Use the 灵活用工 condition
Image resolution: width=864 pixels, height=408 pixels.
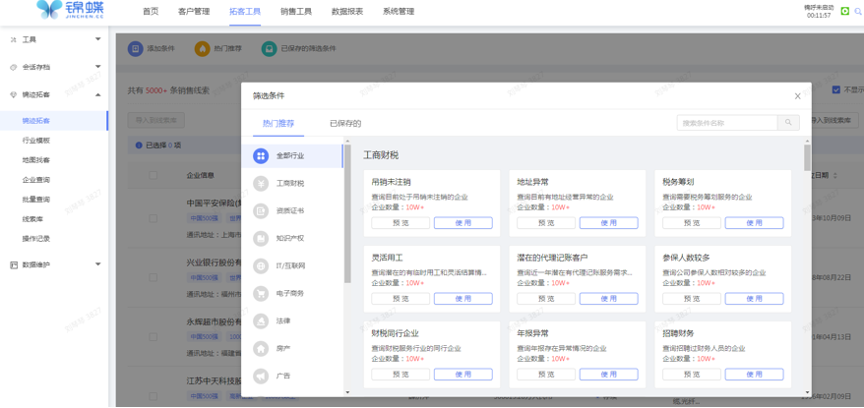pos(463,299)
